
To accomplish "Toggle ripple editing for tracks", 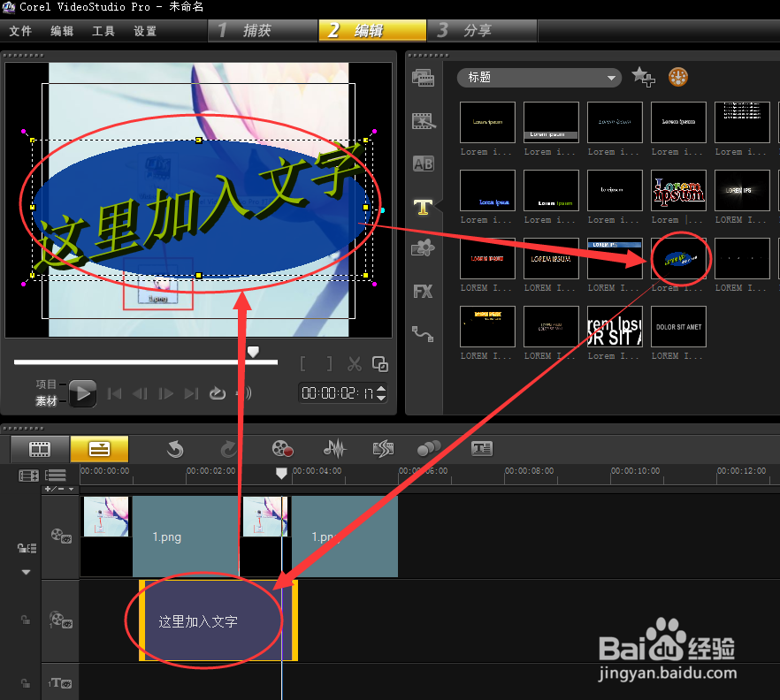I will pos(27,548).
